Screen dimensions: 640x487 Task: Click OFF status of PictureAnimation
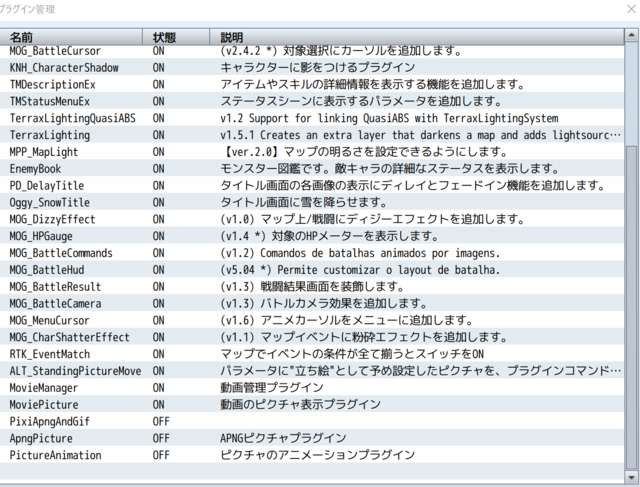pyautogui.click(x=161, y=455)
